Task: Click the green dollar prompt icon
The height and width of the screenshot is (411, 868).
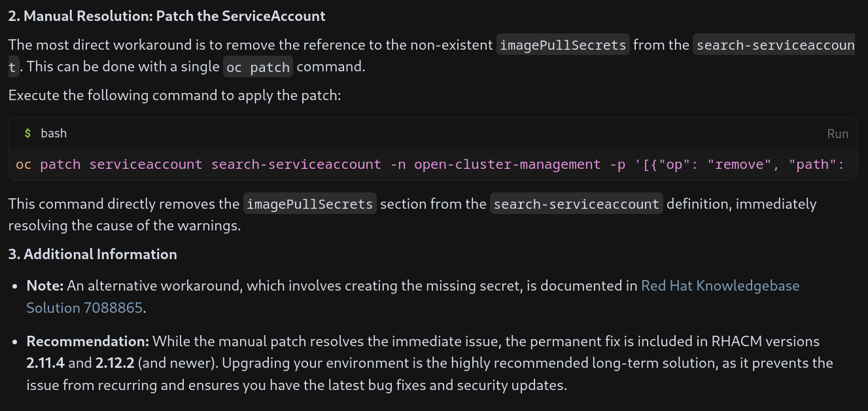Action: point(27,134)
